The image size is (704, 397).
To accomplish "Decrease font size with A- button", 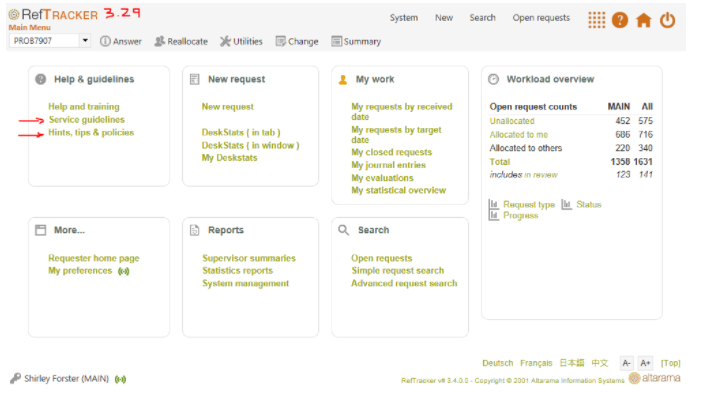I will [x=627, y=363].
